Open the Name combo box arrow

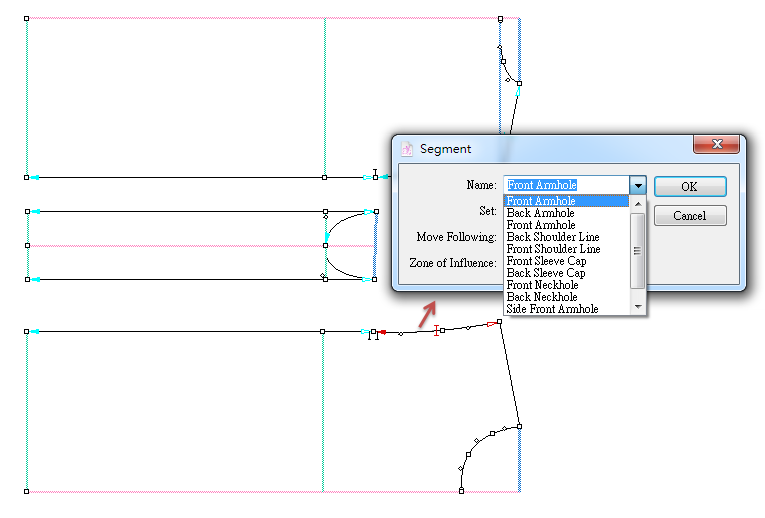click(638, 185)
